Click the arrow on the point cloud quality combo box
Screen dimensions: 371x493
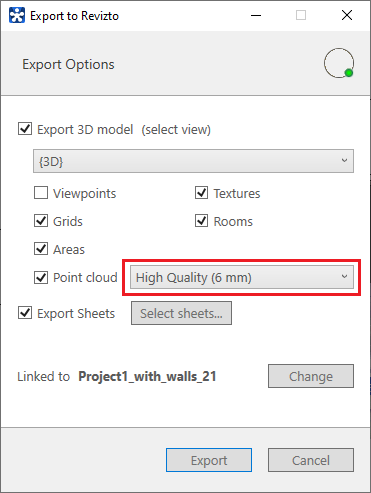tap(344, 277)
